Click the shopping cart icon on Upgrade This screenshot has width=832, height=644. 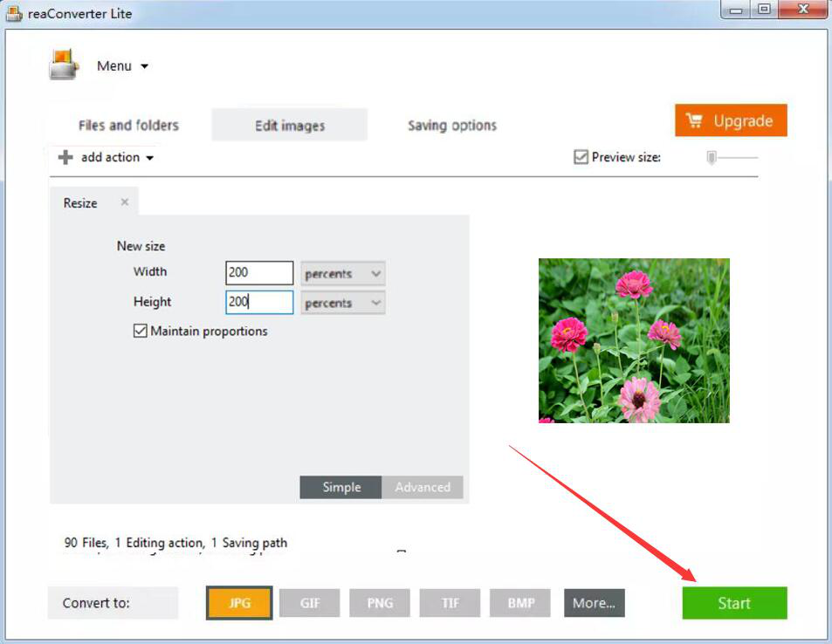pos(694,120)
